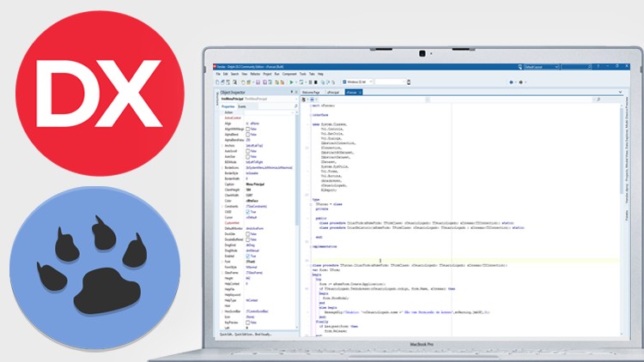Screen dimensions: 644x362
Task: Click the Quick Edit Icon... link
Action: 244,335
